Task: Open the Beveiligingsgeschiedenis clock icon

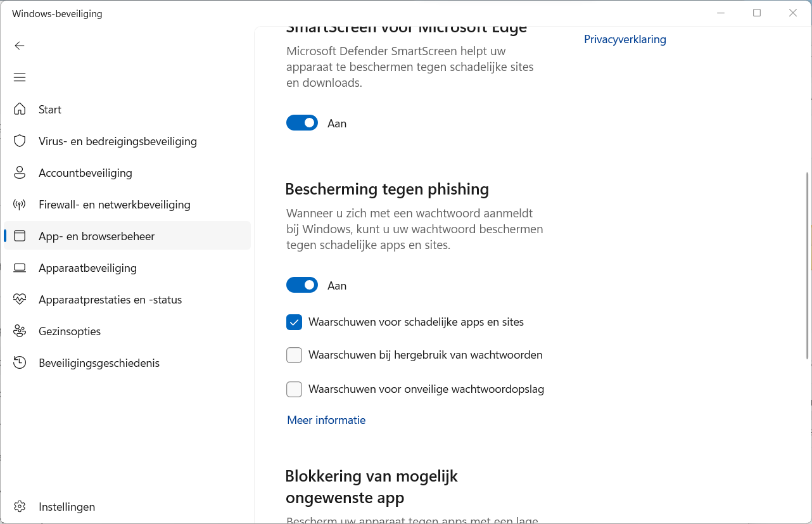Action: click(20, 363)
